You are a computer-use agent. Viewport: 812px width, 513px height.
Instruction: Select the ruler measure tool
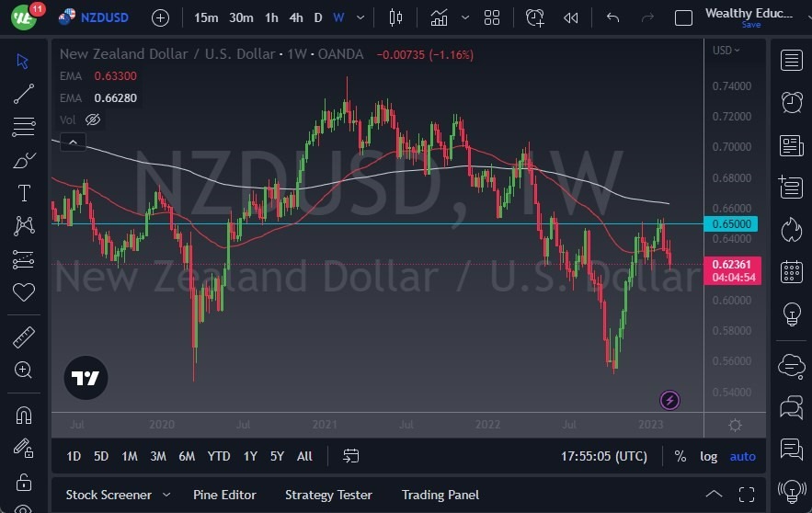[24, 337]
